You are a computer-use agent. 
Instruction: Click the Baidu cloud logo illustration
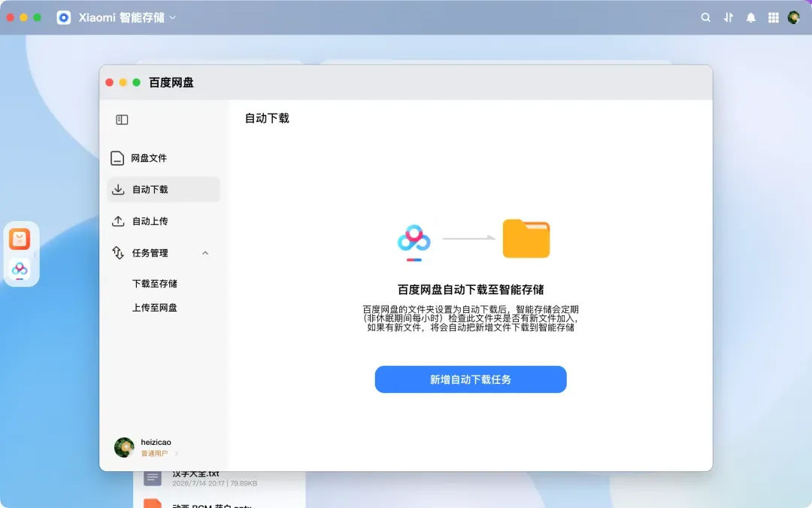point(414,241)
